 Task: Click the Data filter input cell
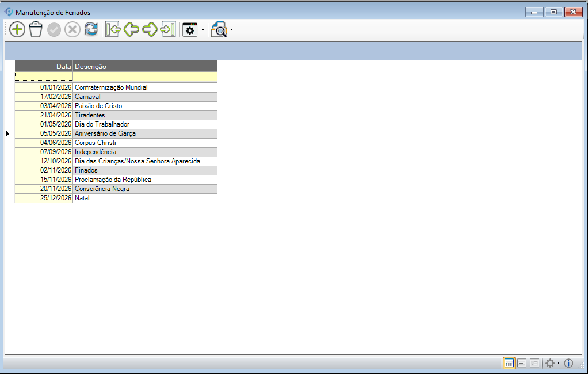pos(44,76)
